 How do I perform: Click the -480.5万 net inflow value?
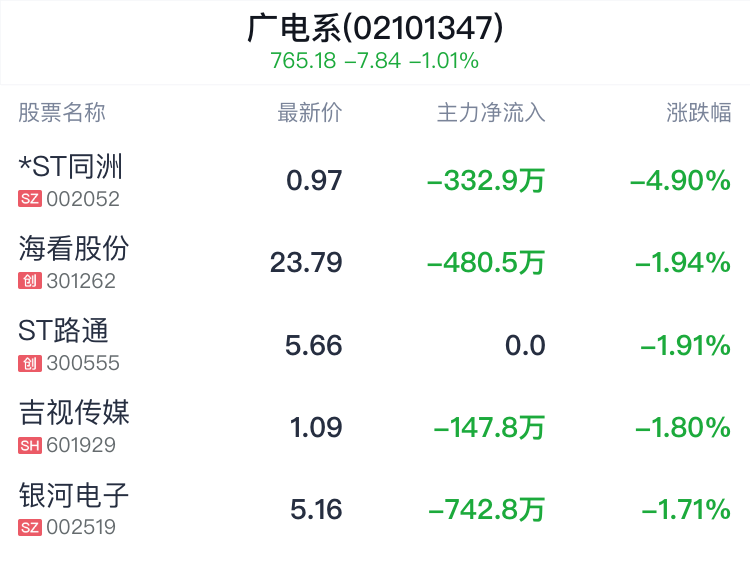pos(486,263)
